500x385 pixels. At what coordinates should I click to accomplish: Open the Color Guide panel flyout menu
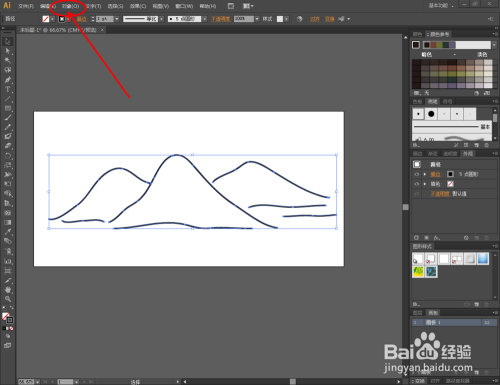tap(494, 34)
